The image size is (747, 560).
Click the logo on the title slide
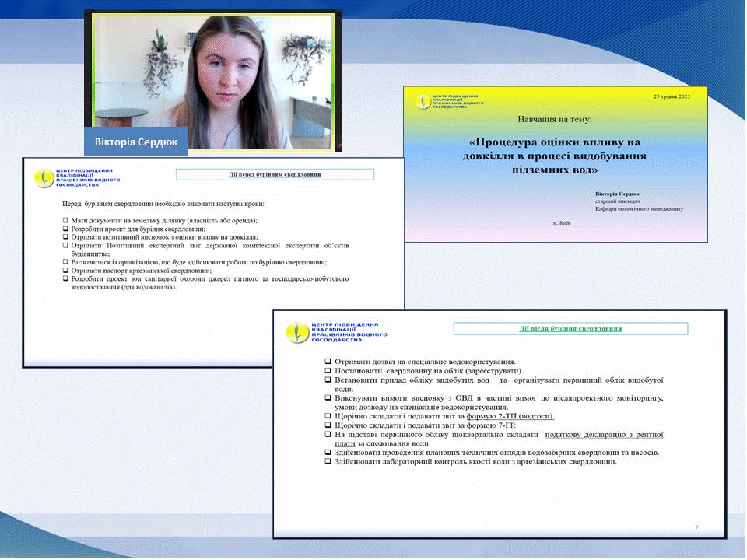[x=423, y=102]
